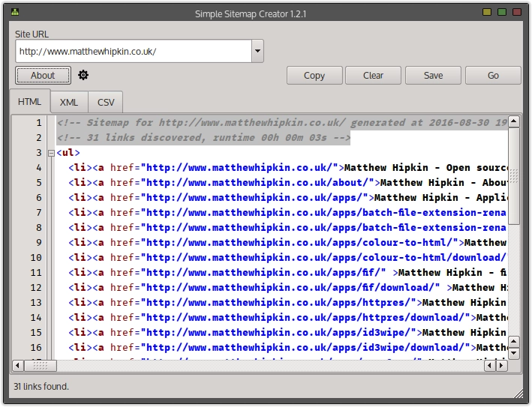This screenshot has height=407, width=532.
Task: Click the Copy button
Action: click(314, 75)
